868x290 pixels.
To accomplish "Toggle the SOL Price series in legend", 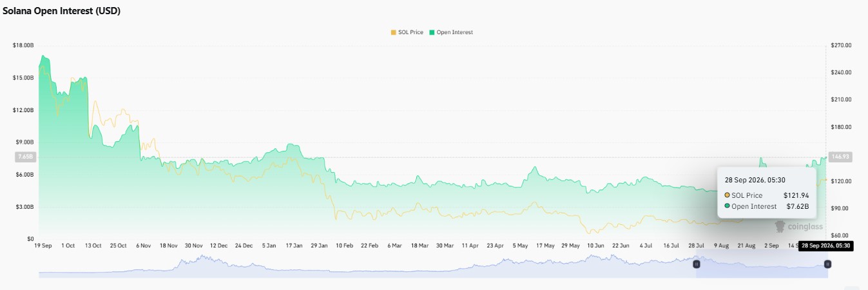I will point(407,32).
